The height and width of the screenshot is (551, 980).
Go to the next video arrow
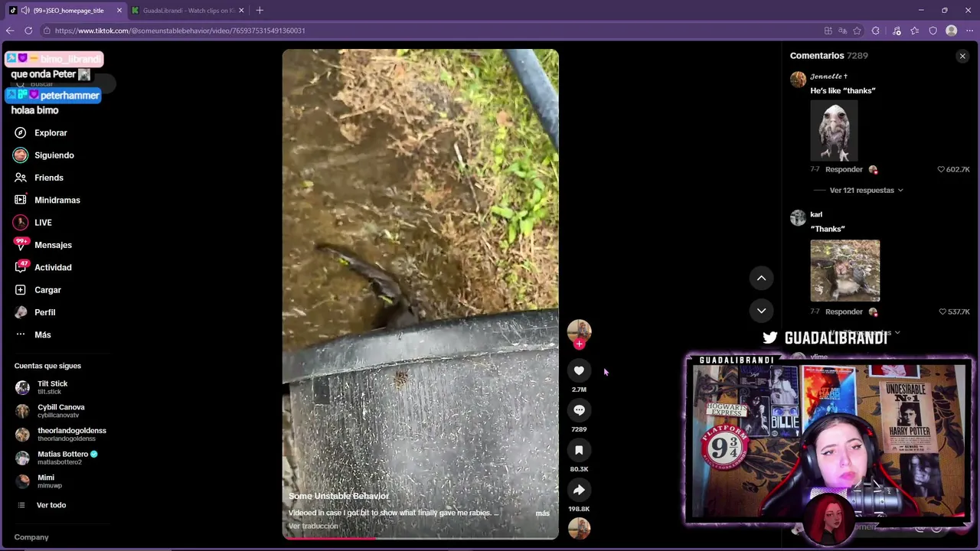pos(761,311)
